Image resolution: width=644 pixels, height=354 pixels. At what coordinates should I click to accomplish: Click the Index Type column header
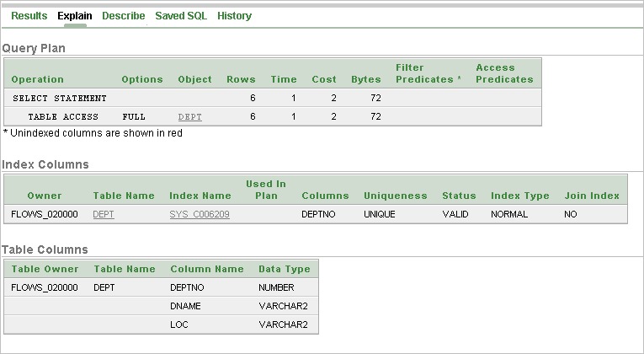point(520,196)
